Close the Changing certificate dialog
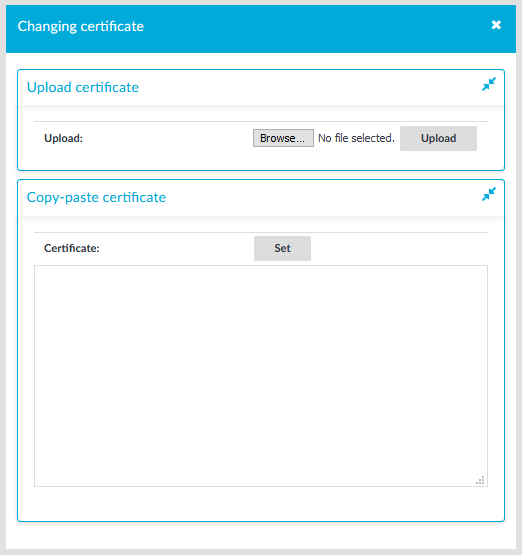The width and height of the screenshot is (522, 555). pyautogui.click(x=496, y=25)
